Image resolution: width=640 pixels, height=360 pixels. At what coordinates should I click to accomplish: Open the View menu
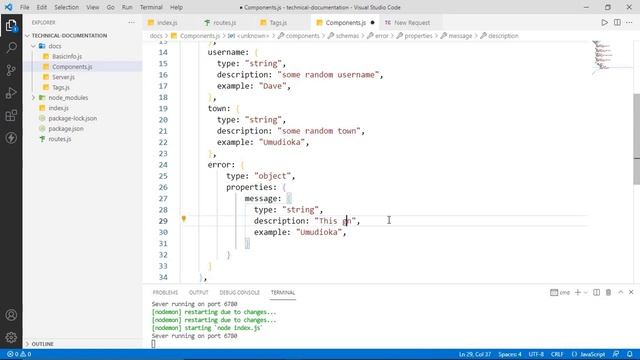point(93,7)
